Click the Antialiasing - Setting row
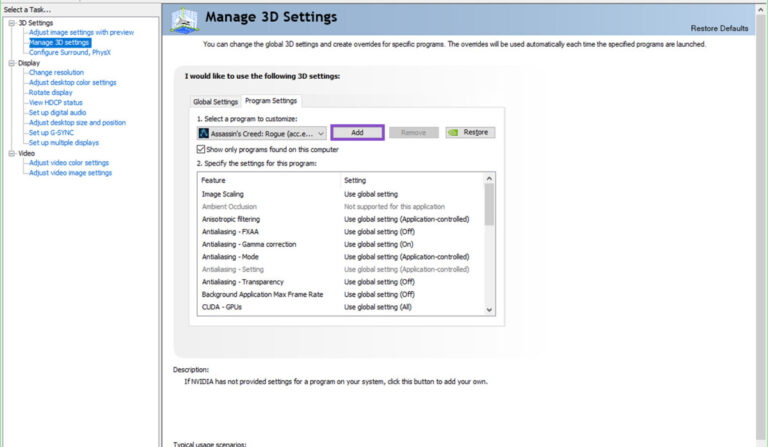 coord(341,270)
